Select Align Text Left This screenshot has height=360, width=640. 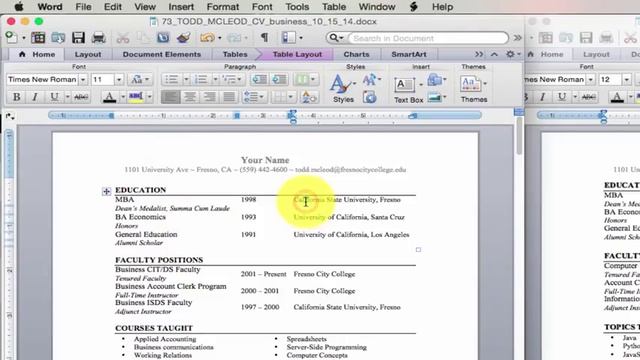[x=170, y=97]
